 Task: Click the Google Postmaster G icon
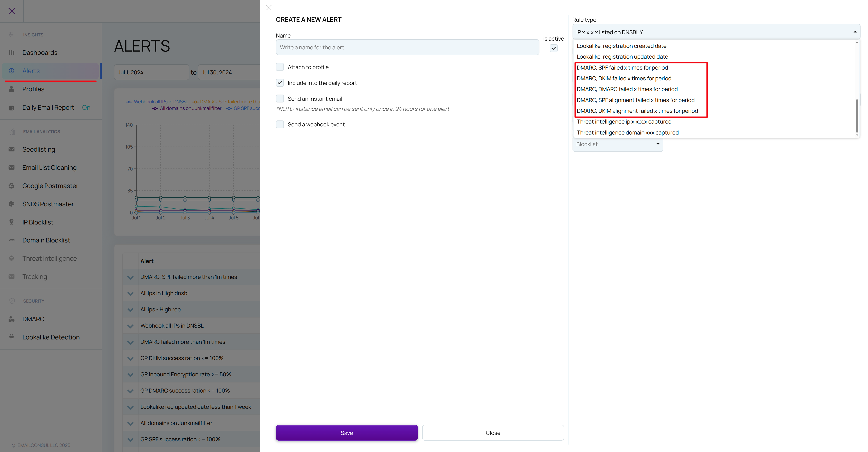(11, 186)
